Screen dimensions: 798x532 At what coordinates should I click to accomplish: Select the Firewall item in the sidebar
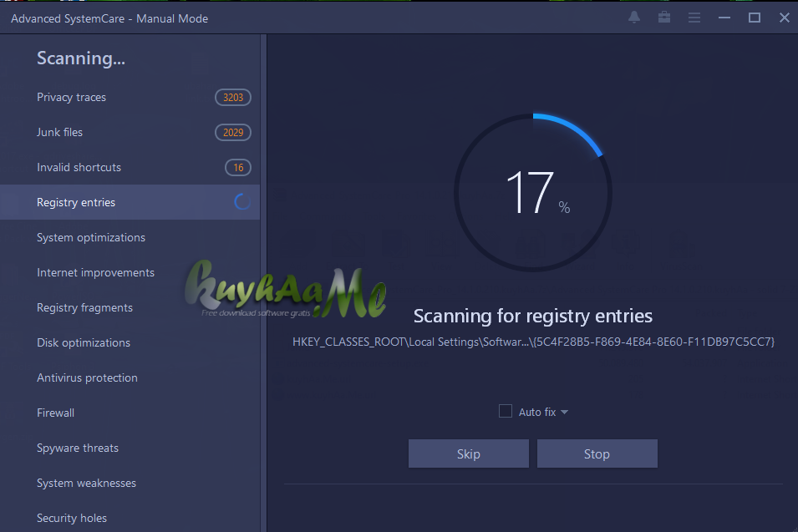pos(55,413)
